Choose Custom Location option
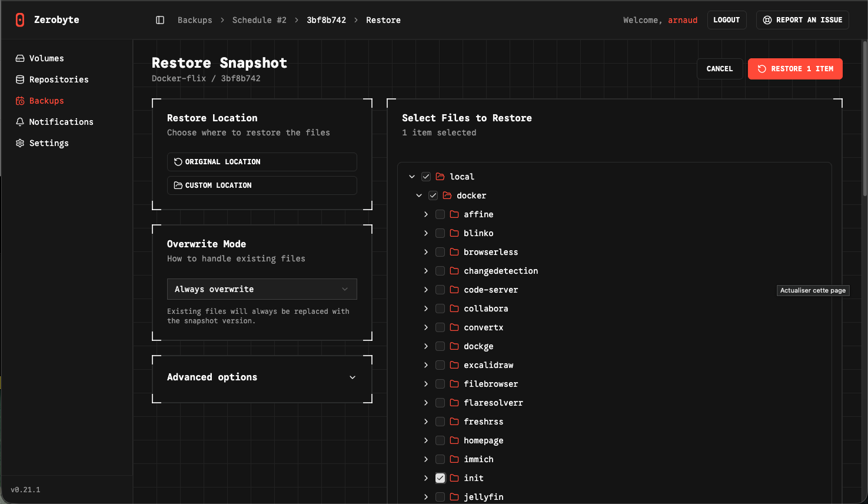The height and width of the screenshot is (504, 868). click(x=262, y=185)
